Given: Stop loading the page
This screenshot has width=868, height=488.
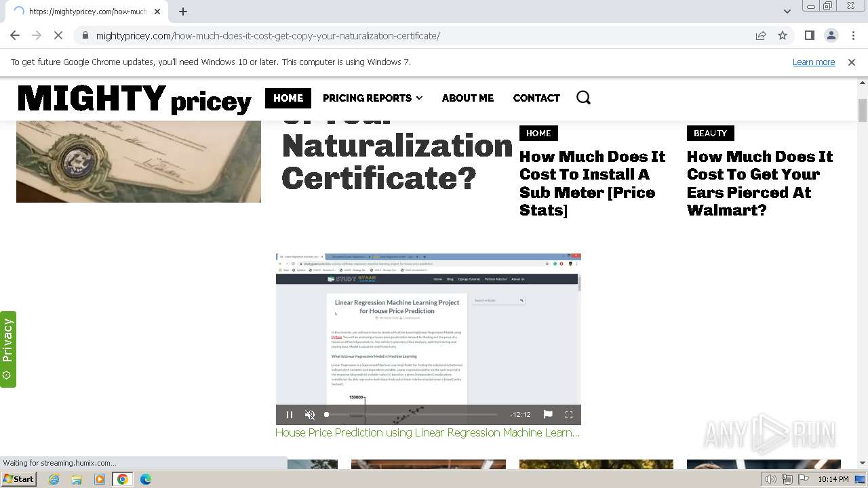Looking at the screenshot, I should pyautogui.click(x=58, y=35).
